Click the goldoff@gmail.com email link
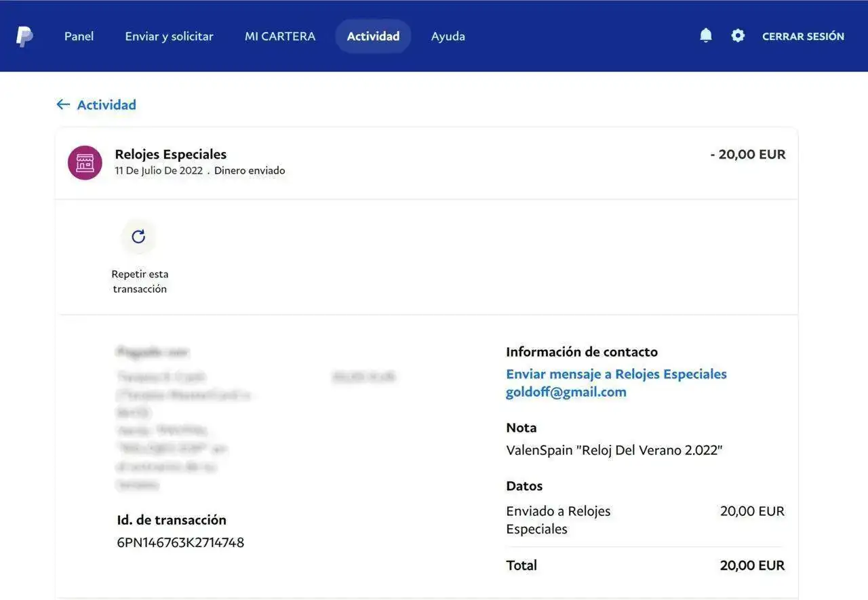This screenshot has width=868, height=600. (566, 392)
